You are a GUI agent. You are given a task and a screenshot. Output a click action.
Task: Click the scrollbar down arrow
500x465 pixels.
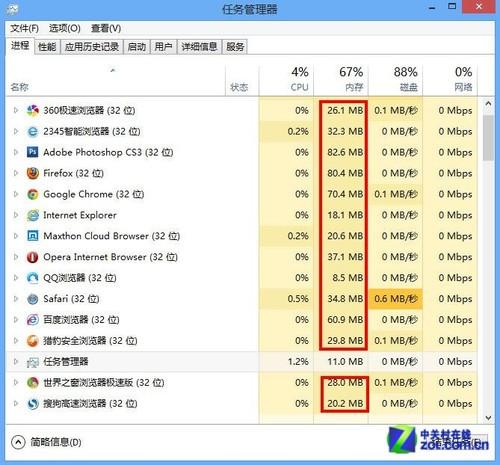488,418
